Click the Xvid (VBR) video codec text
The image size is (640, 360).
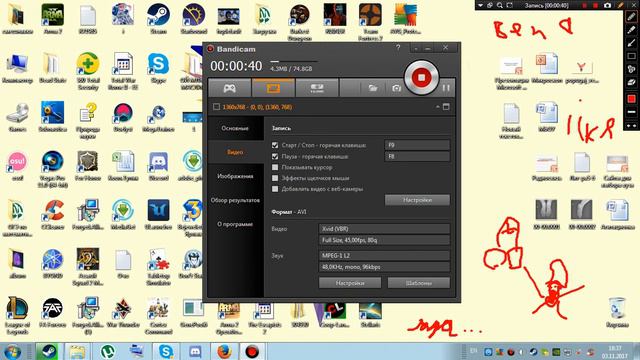click(335, 229)
